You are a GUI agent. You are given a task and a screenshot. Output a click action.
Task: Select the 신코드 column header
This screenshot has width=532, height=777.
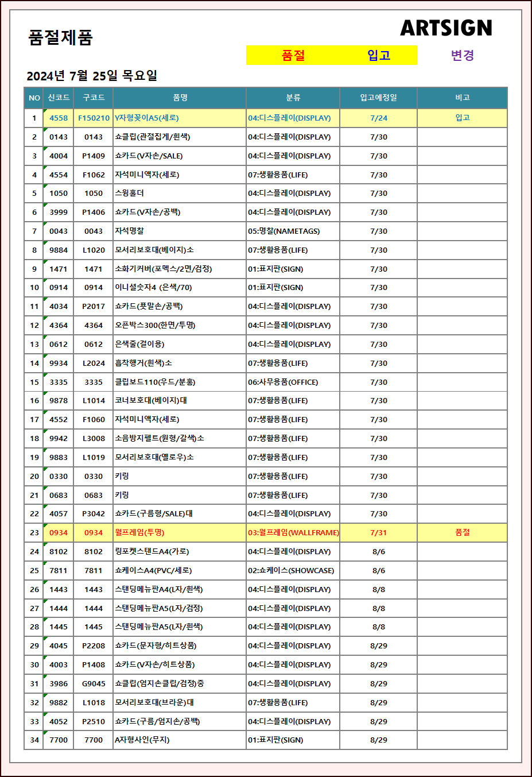(59, 98)
